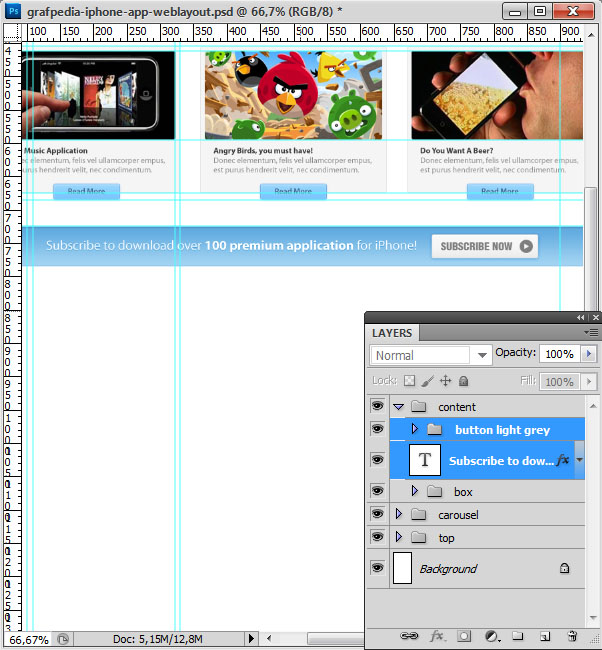The image size is (602, 650).
Task: Hide the content group
Action: pos(377,406)
